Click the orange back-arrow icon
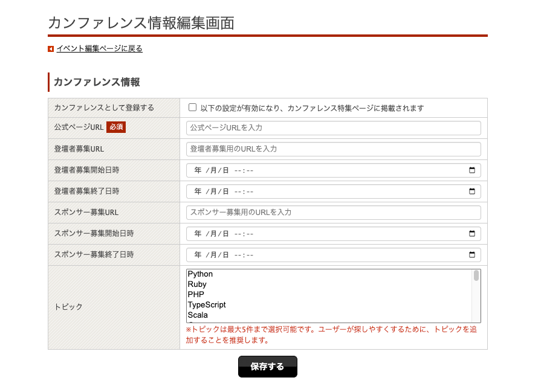The image size is (541, 392). pos(50,49)
